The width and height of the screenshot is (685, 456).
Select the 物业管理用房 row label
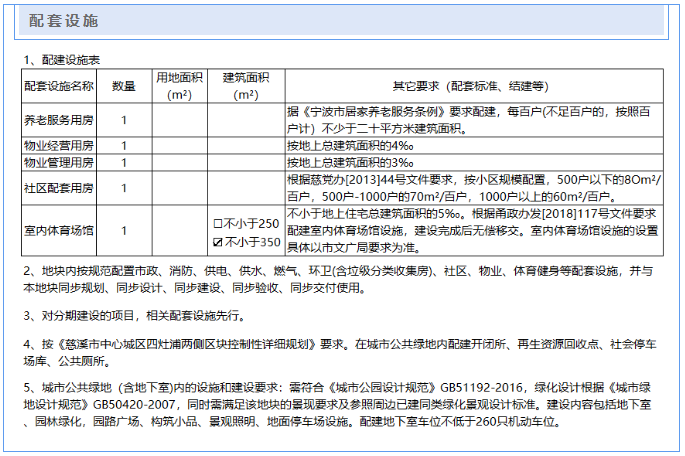coord(58,162)
